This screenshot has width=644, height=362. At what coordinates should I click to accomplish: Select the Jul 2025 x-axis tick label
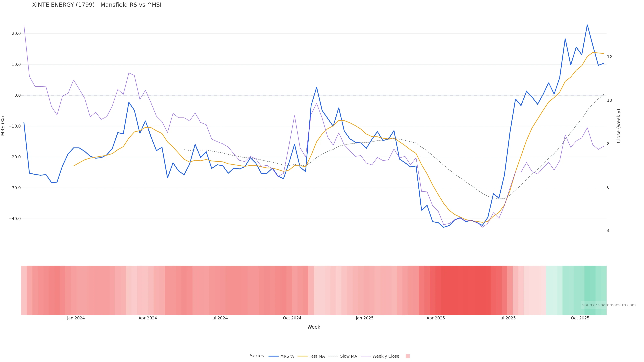[507, 318]
